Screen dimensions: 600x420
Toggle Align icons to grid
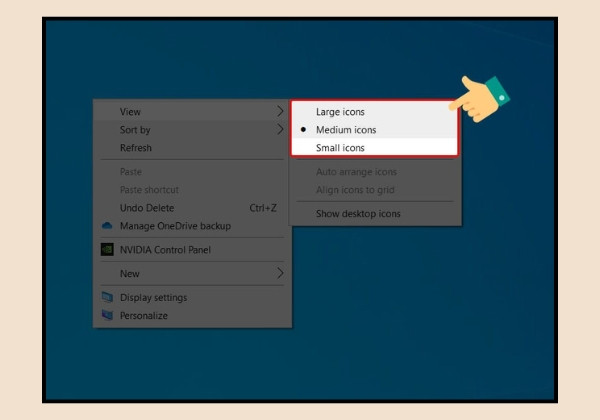click(375, 190)
